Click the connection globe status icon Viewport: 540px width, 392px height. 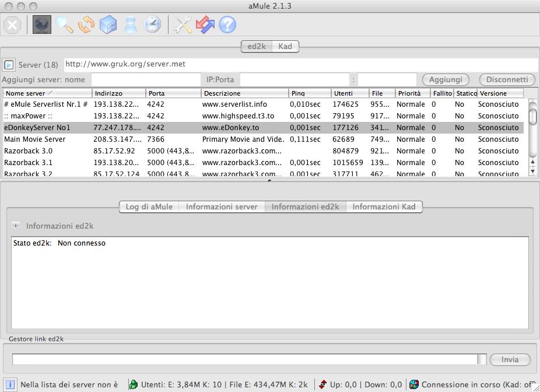[414, 384]
